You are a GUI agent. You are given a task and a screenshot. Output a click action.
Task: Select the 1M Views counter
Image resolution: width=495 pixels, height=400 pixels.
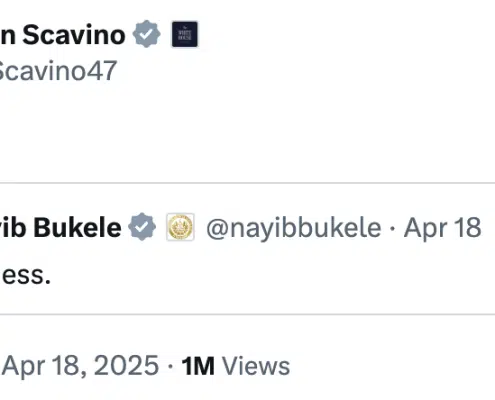pos(236,366)
